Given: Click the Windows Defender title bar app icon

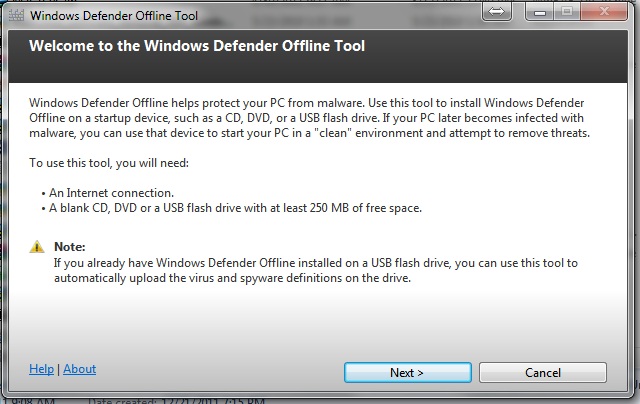Looking at the screenshot, I should pyautogui.click(x=16, y=15).
